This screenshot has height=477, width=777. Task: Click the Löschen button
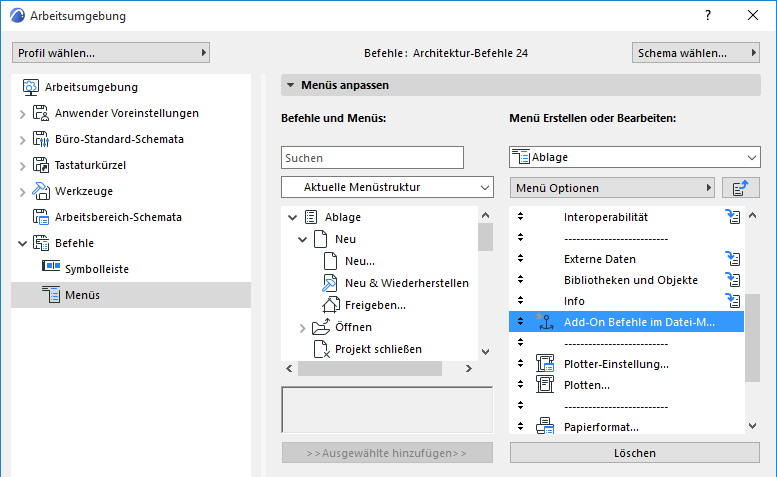click(x=635, y=453)
